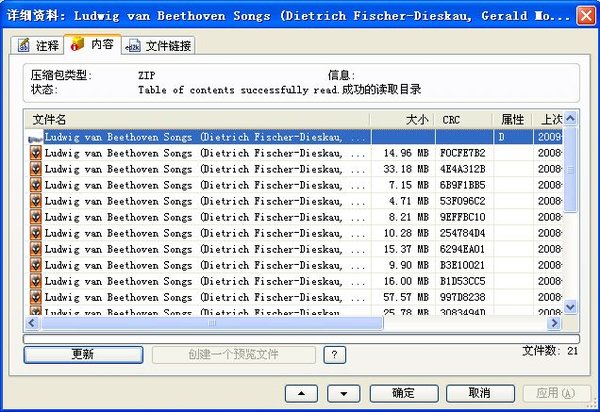Click file icon in the 8.21 MB row

(x=36, y=217)
